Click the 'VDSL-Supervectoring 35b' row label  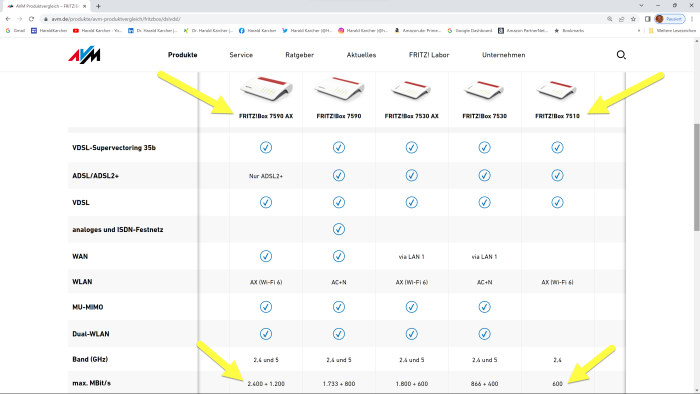click(x=114, y=148)
